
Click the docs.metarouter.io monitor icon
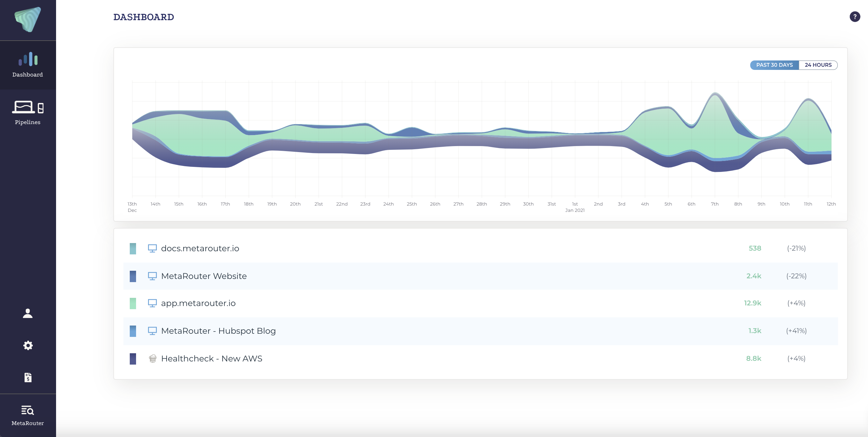tap(152, 248)
